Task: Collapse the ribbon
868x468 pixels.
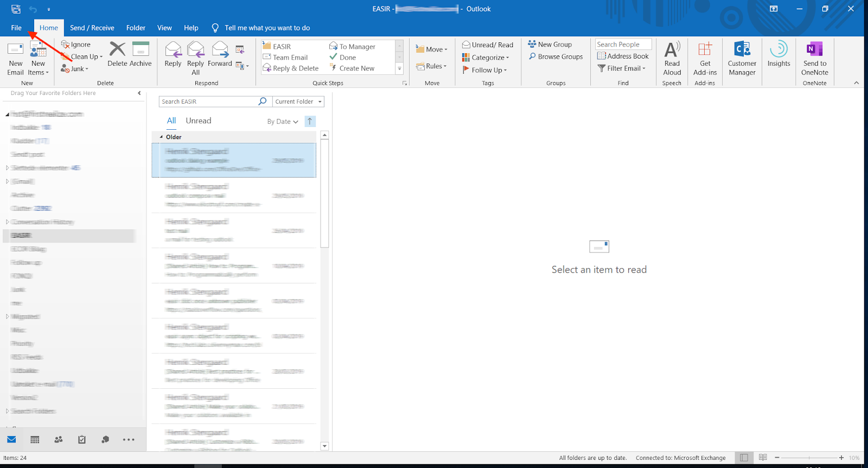Action: point(857,83)
